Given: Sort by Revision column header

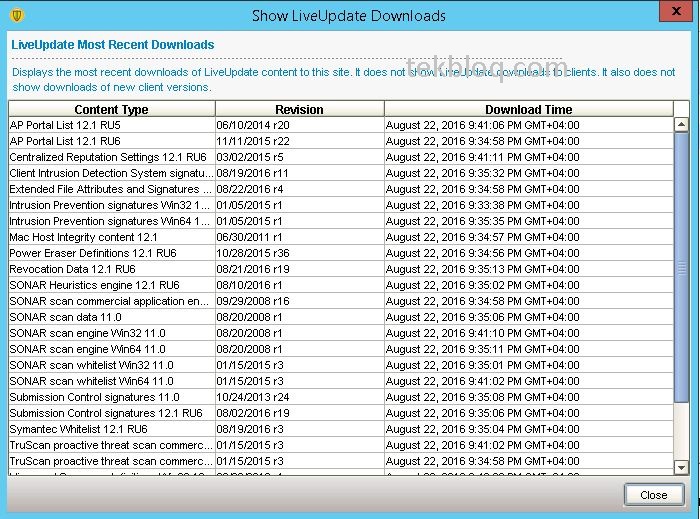Looking at the screenshot, I should [x=300, y=109].
